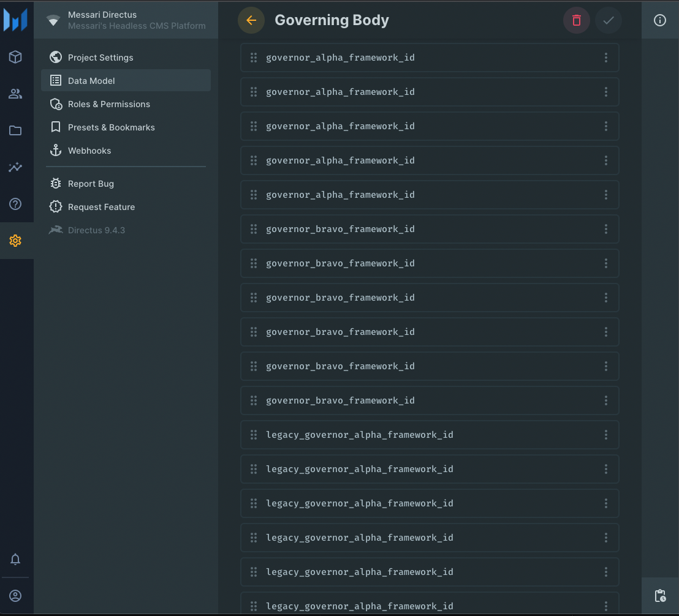Image resolution: width=679 pixels, height=616 pixels.
Task: Open the File Library module
Action: (x=15, y=130)
